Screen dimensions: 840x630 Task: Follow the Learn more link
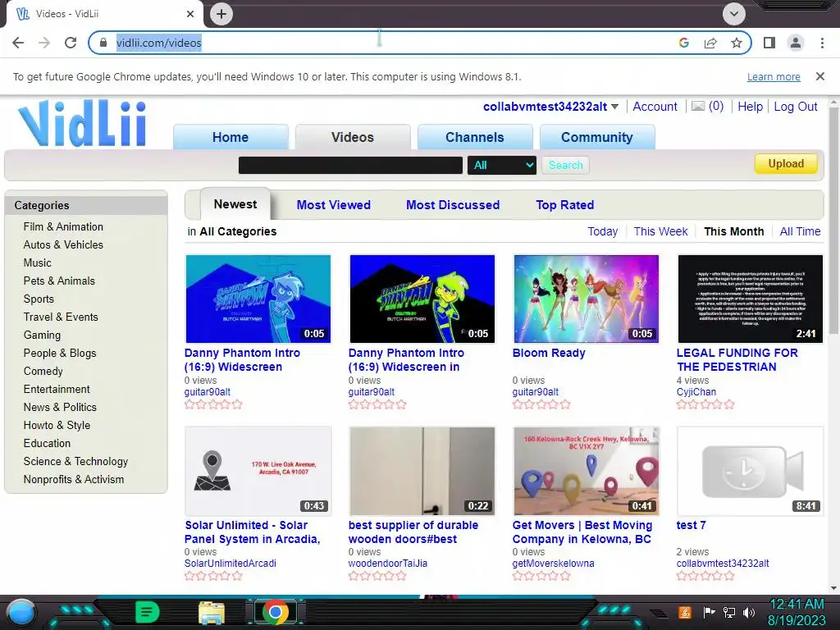coord(774,76)
